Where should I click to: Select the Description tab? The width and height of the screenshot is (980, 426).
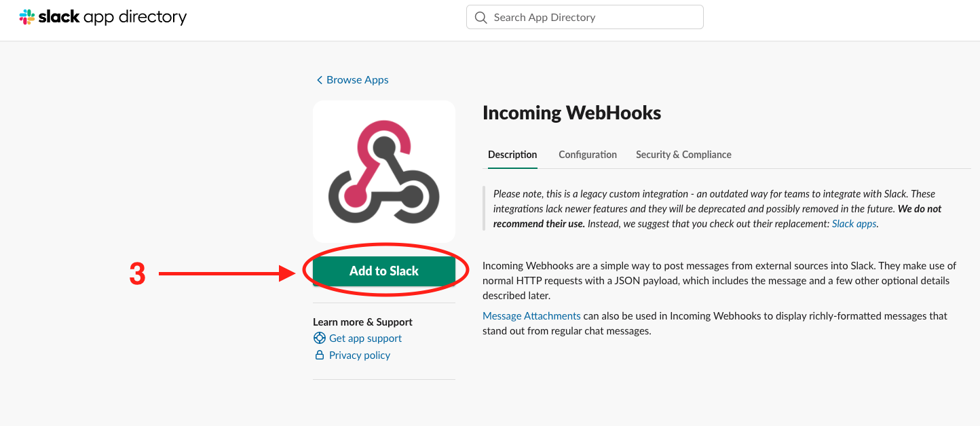coord(512,155)
